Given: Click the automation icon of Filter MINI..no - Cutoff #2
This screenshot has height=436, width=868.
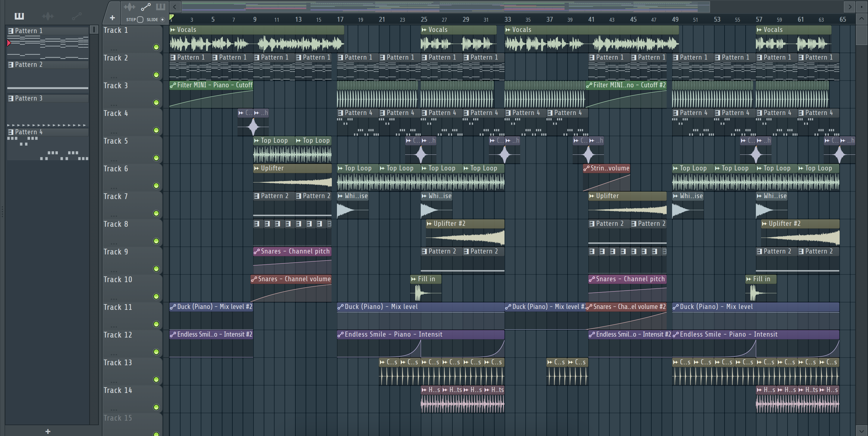Looking at the screenshot, I should (x=589, y=85).
